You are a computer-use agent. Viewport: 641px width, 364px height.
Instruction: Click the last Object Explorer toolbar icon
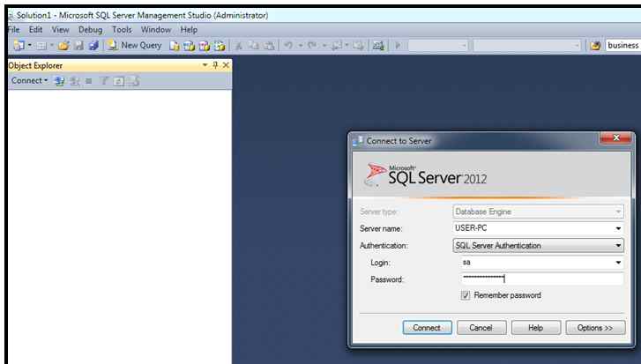pyautogui.click(x=134, y=81)
